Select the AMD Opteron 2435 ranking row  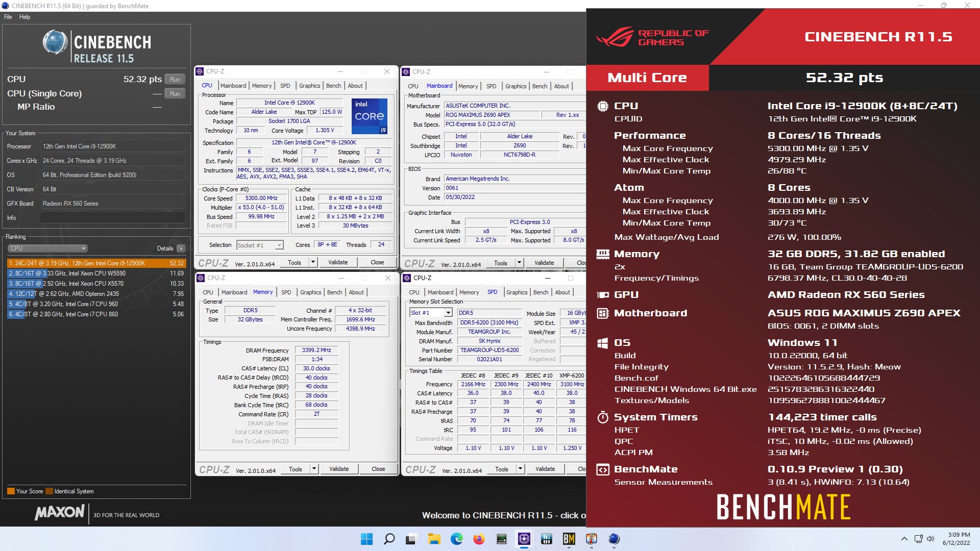[x=96, y=294]
